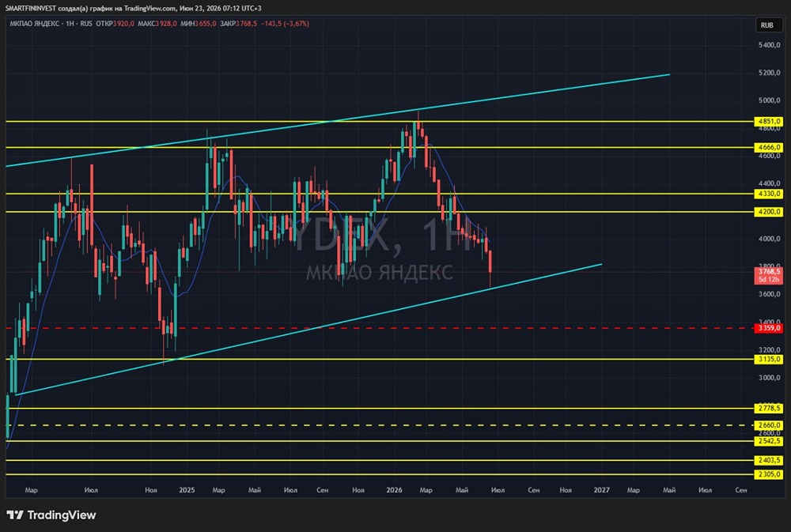791x532 pixels.
Task: Click the 2025 label on time axis
Action: 187,490
